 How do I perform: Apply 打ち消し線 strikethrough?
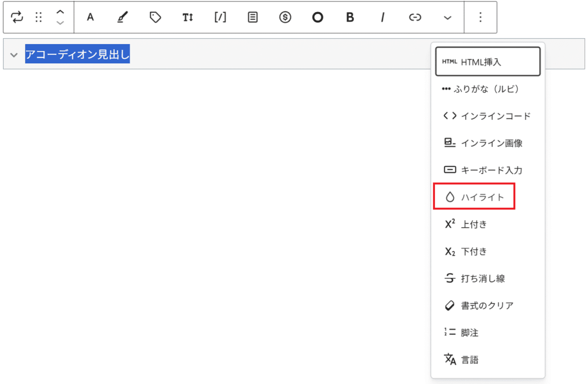point(482,278)
